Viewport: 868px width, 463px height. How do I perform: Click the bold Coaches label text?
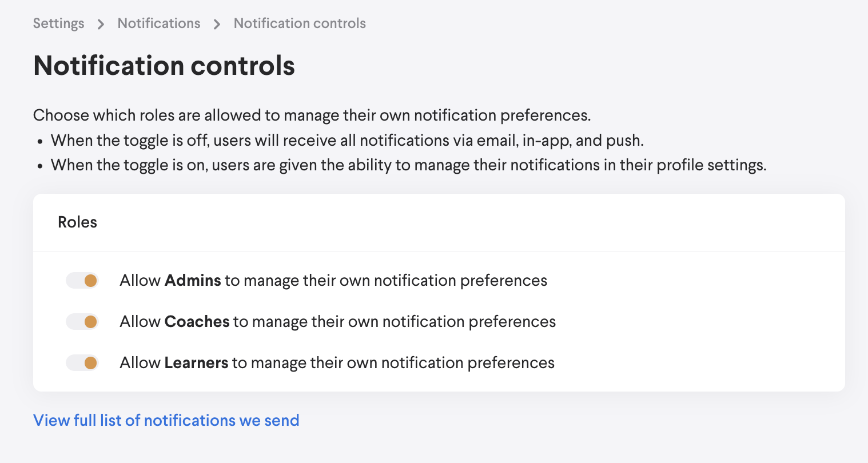point(197,322)
